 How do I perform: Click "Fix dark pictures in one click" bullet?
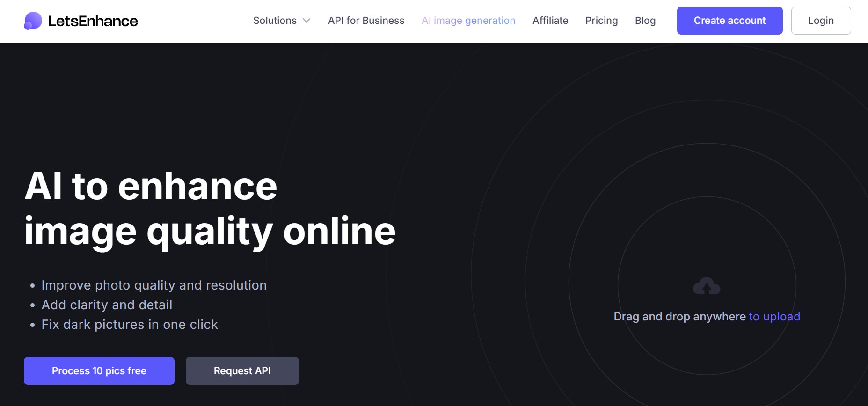tap(130, 325)
